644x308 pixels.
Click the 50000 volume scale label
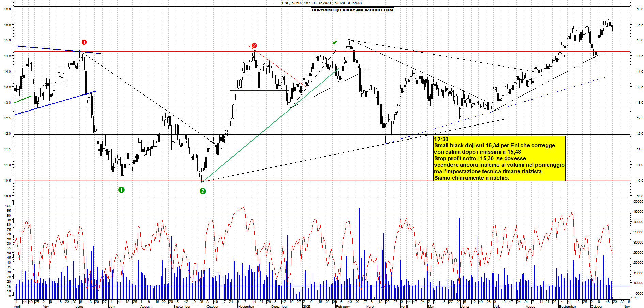(x=638, y=202)
